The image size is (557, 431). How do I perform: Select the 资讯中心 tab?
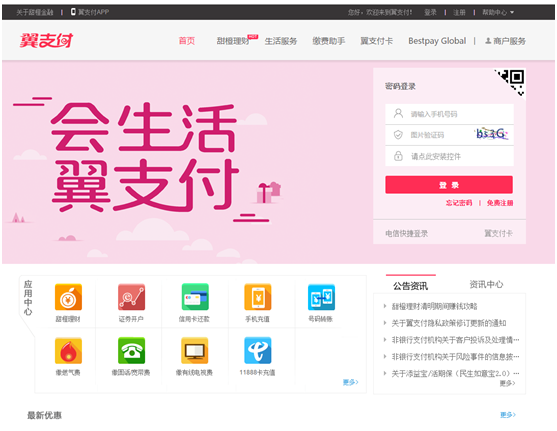tap(486, 284)
